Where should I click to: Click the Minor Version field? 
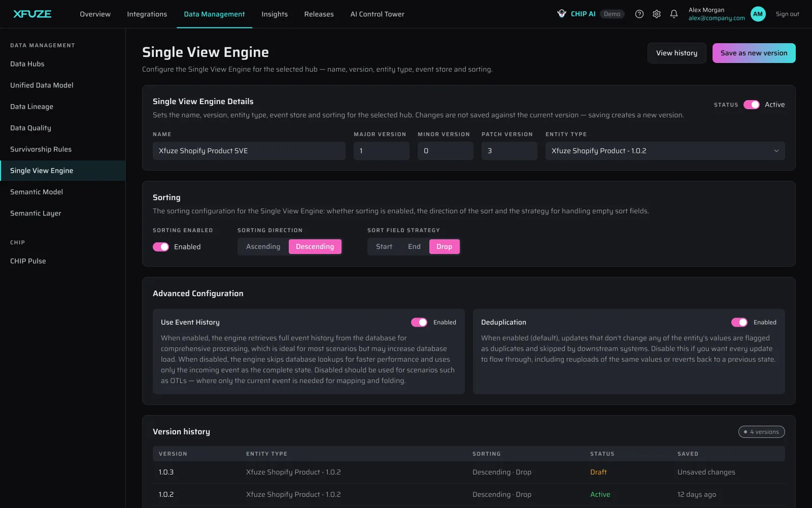click(445, 151)
